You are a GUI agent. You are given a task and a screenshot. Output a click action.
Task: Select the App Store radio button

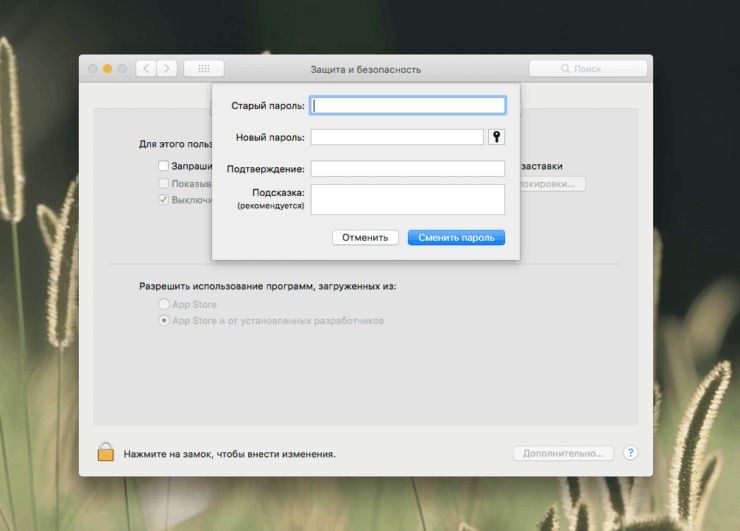pos(164,304)
